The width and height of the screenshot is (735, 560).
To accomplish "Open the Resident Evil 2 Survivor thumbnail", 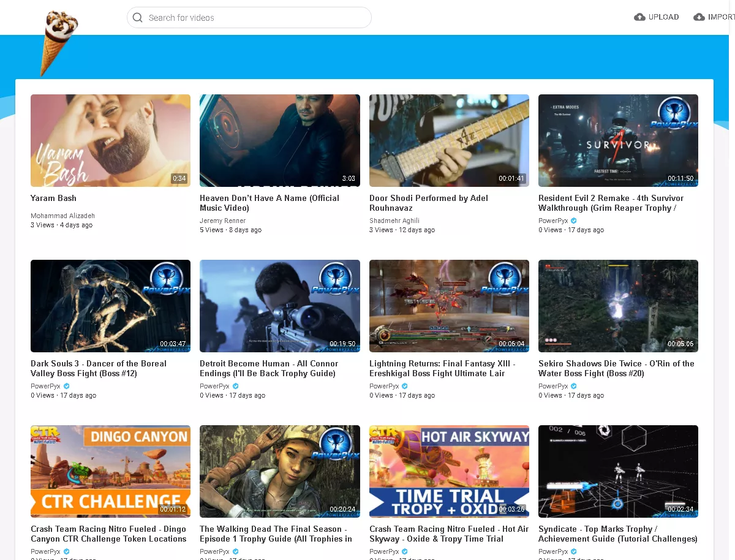I will click(618, 140).
